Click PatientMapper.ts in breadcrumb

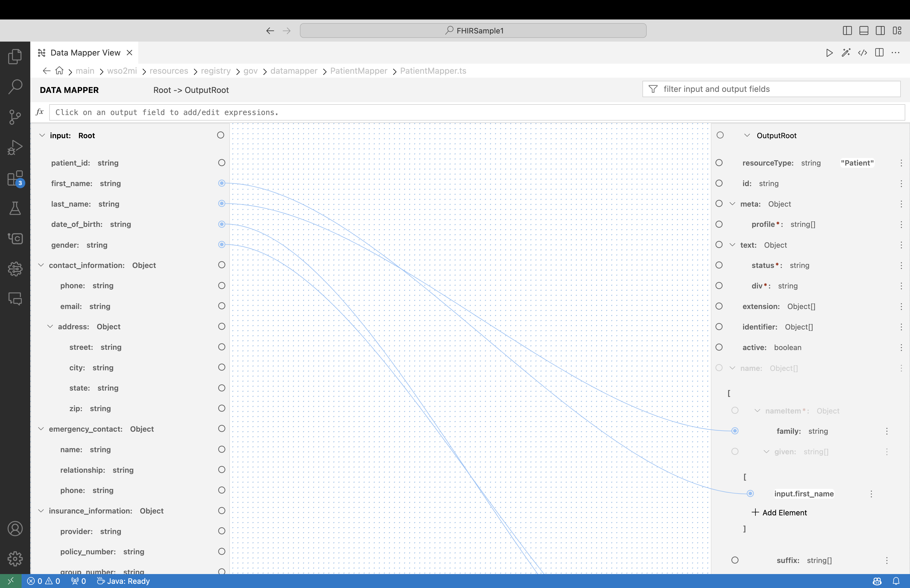pos(433,71)
